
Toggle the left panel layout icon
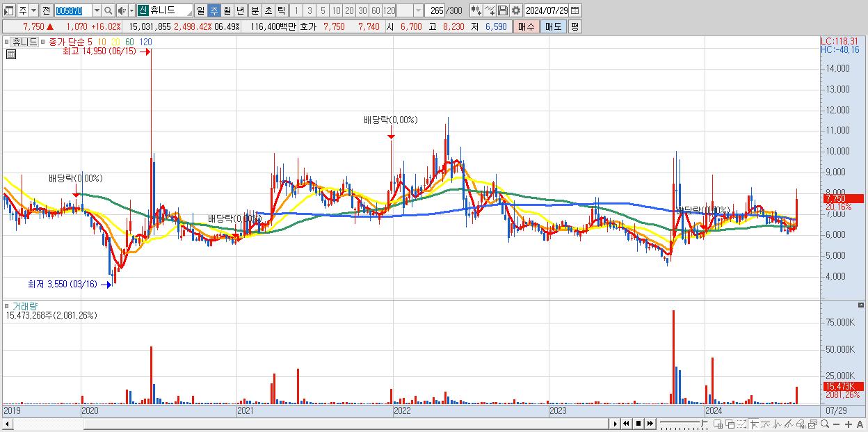(x=9, y=10)
